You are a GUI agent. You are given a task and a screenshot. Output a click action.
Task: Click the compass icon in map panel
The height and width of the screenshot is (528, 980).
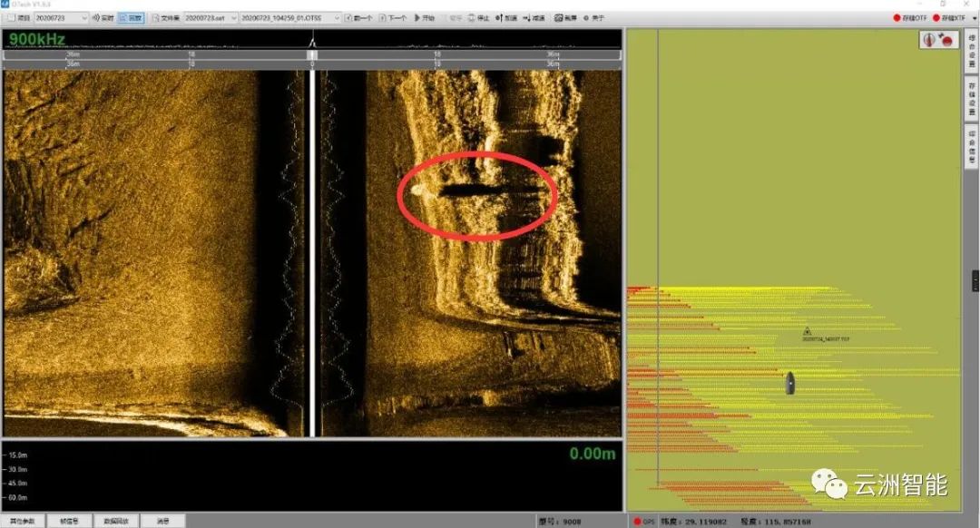tap(929, 40)
